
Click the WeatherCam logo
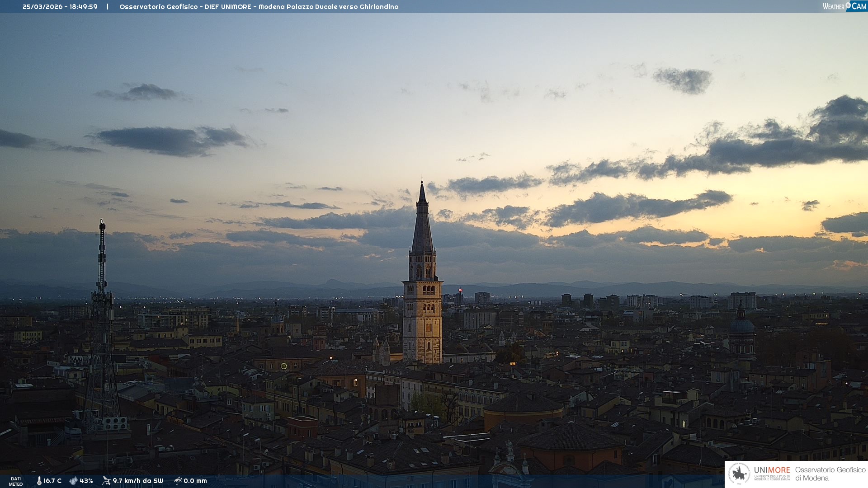point(844,6)
